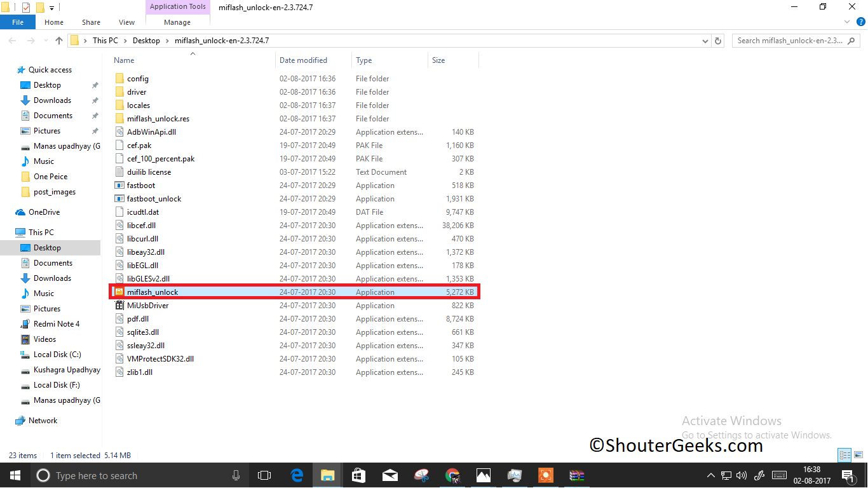
Task: Click the Up one level arrow
Action: (x=59, y=41)
